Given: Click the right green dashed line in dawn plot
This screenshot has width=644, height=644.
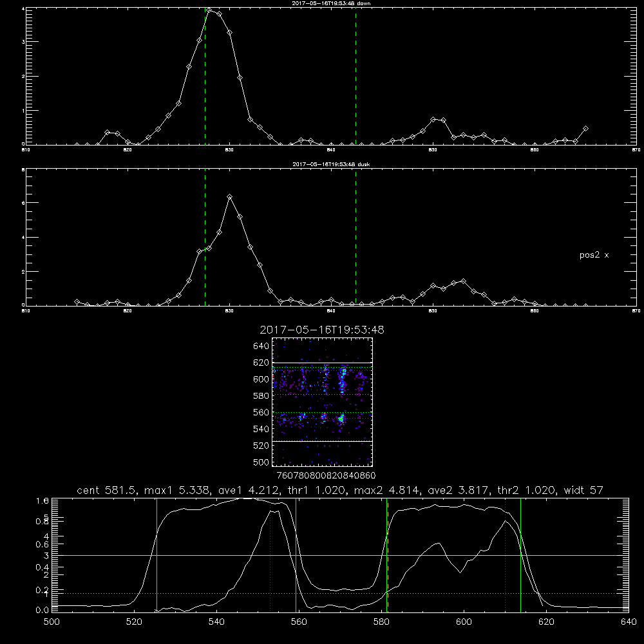Looking at the screenshot, I should click(355, 76).
